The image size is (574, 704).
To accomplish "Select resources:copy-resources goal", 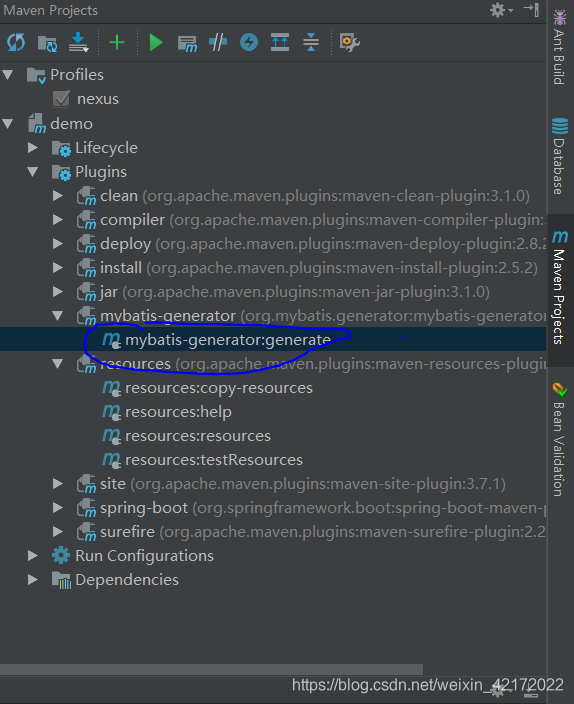I will [x=219, y=388].
